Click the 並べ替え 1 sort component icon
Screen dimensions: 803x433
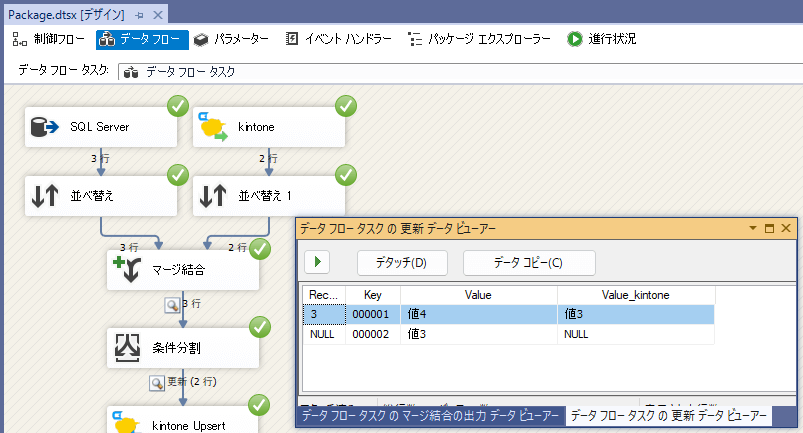click(x=213, y=196)
